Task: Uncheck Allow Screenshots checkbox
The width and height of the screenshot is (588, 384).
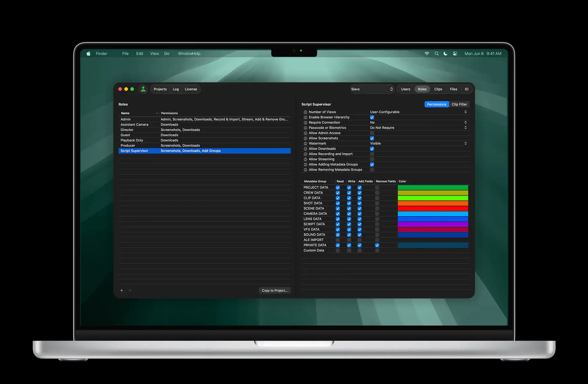Action: point(372,138)
